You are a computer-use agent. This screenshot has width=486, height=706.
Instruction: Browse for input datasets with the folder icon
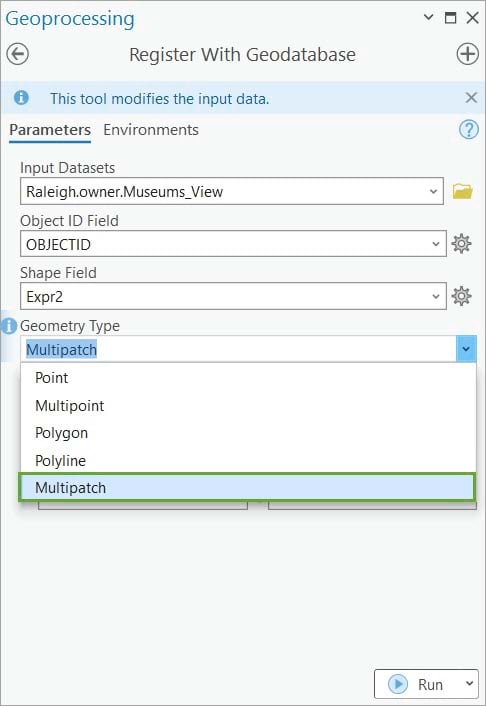pos(462,191)
